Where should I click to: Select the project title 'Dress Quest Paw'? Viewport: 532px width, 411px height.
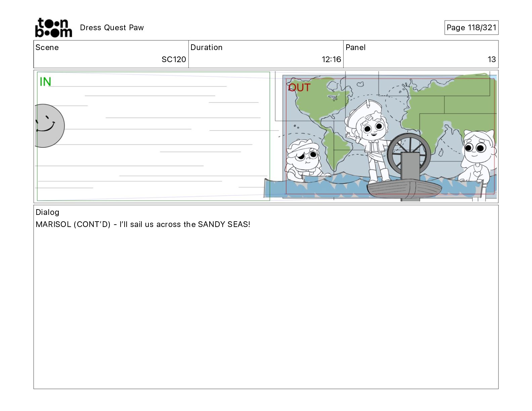pos(112,28)
